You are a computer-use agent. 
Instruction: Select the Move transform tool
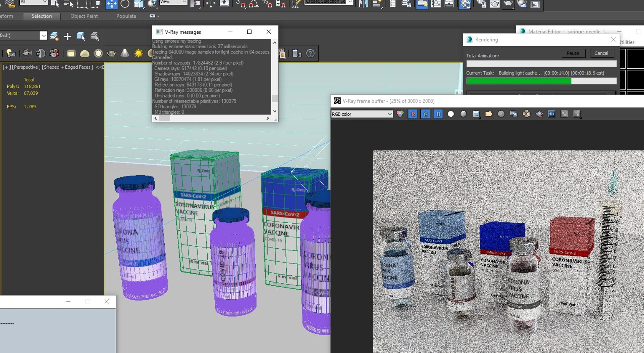coord(111,4)
